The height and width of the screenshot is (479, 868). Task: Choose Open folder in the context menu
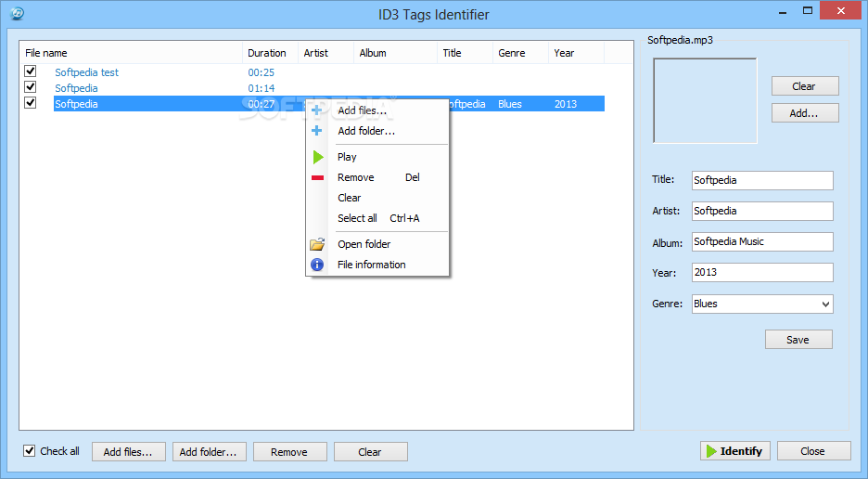tap(377, 244)
